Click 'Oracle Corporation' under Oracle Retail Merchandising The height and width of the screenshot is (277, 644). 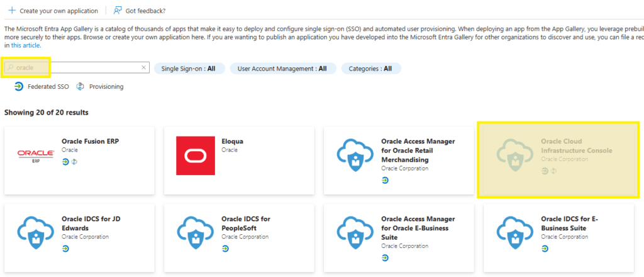[405, 169]
